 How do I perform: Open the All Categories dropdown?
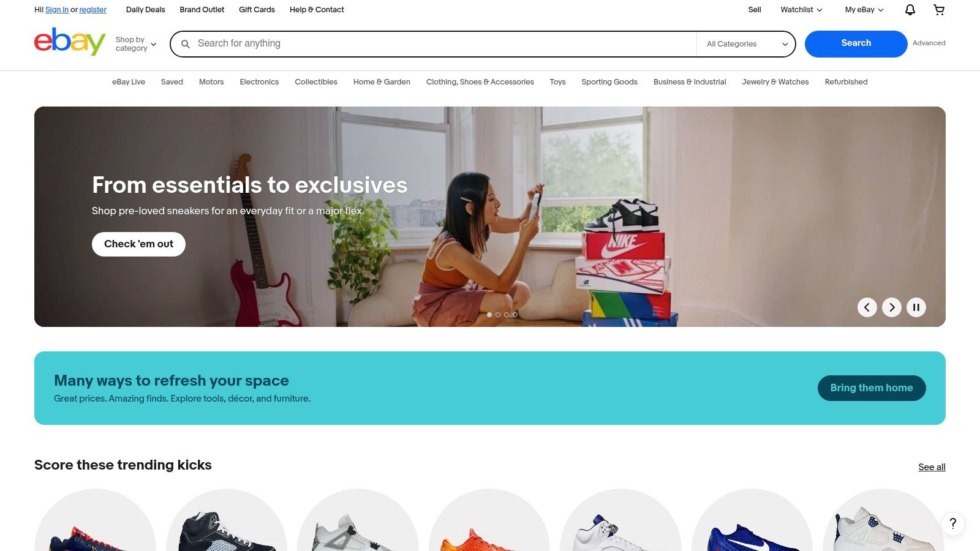point(746,44)
